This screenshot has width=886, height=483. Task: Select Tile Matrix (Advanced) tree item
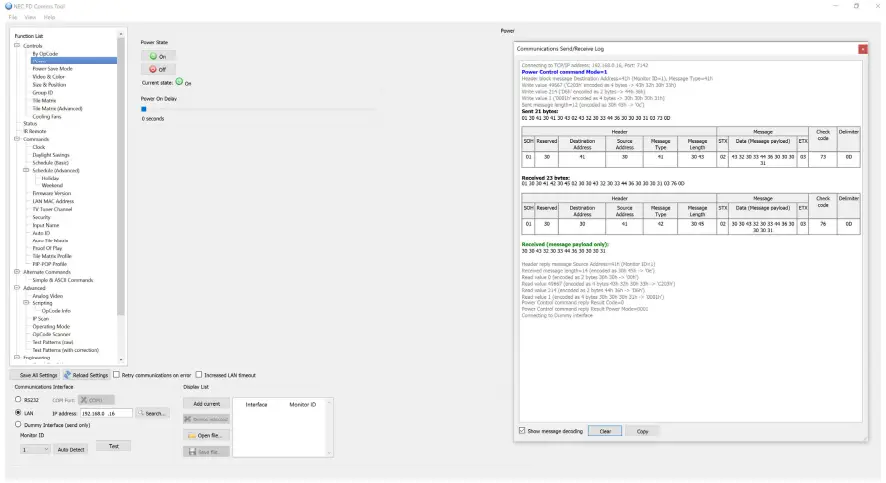pyautogui.click(x=57, y=108)
